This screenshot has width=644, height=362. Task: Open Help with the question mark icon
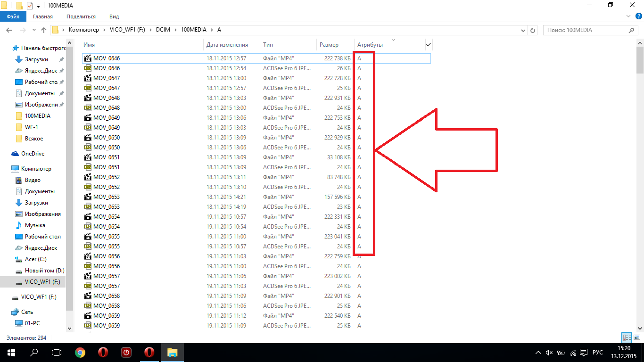[x=637, y=16]
